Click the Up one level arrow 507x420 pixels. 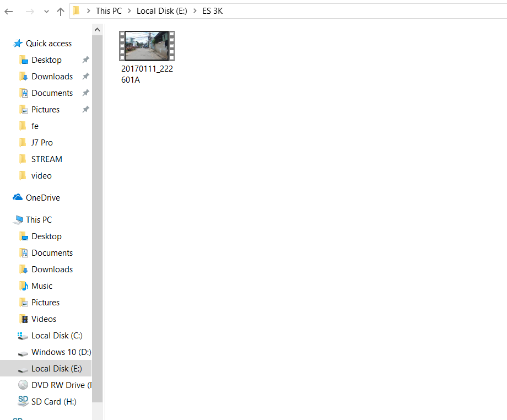click(x=61, y=12)
